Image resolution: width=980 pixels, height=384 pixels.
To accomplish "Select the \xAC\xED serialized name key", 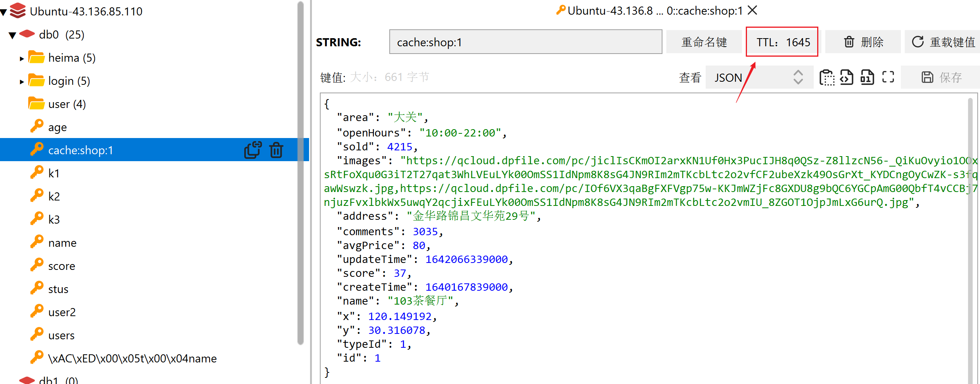I will [132, 359].
